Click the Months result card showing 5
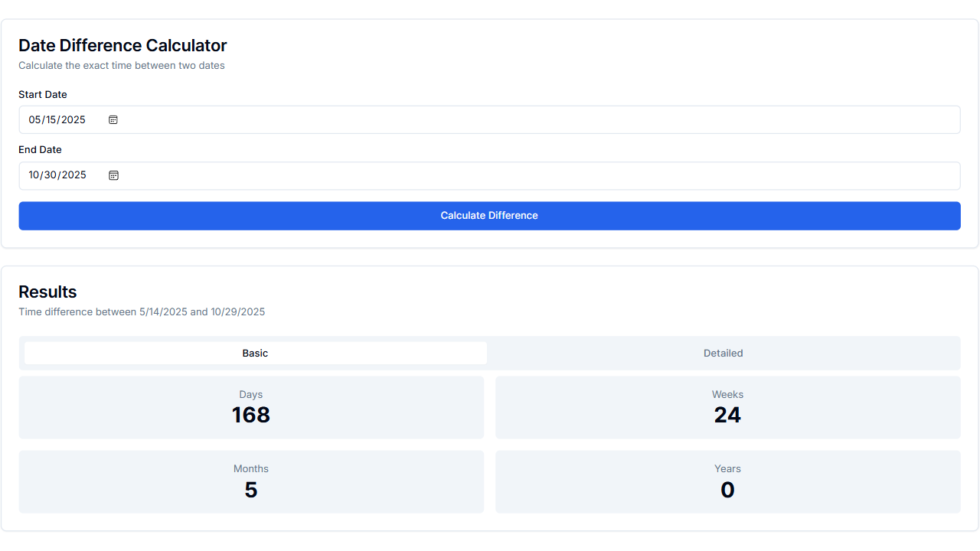This screenshot has width=980, height=551. point(251,481)
